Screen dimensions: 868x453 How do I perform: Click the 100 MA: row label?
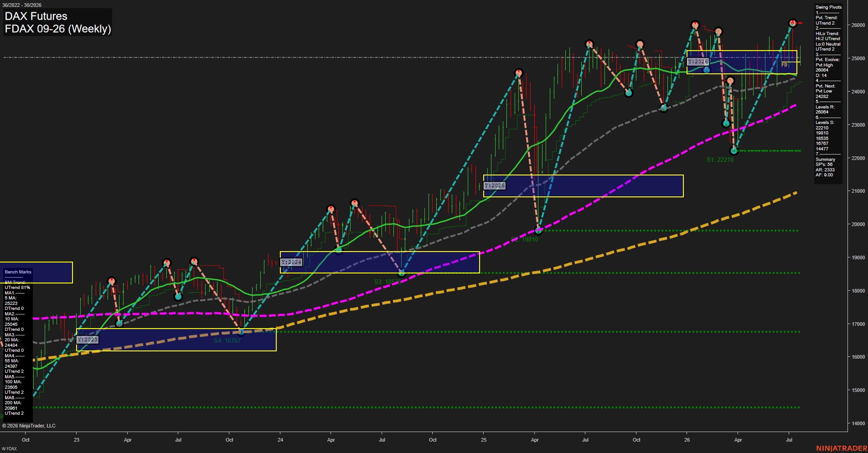pyautogui.click(x=13, y=382)
